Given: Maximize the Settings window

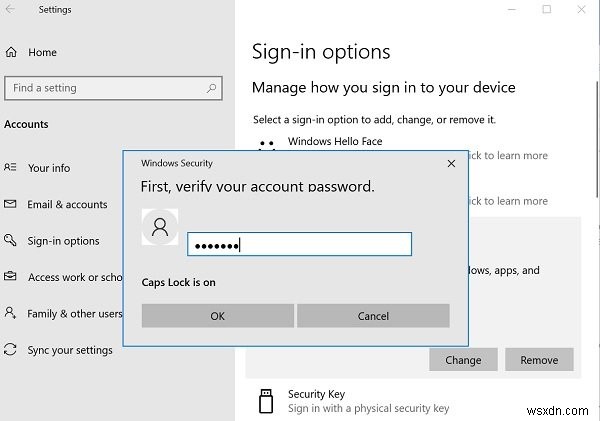Looking at the screenshot, I should click(x=547, y=9).
